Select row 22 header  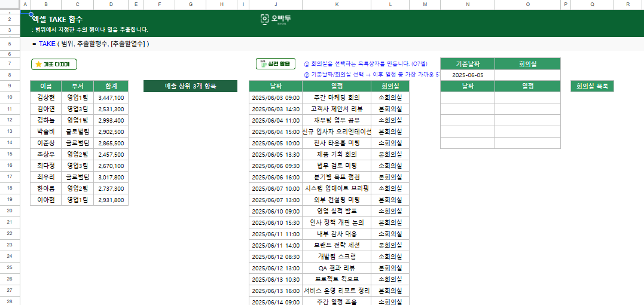point(10,234)
